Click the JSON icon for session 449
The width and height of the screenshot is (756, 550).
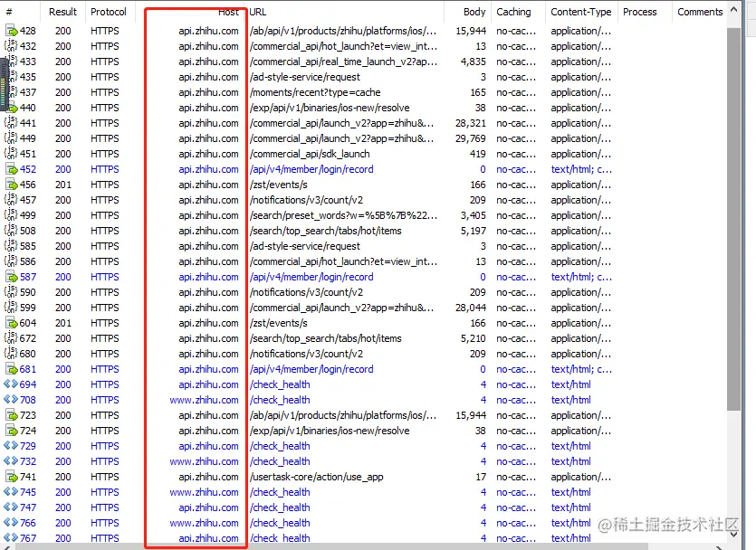(x=11, y=138)
